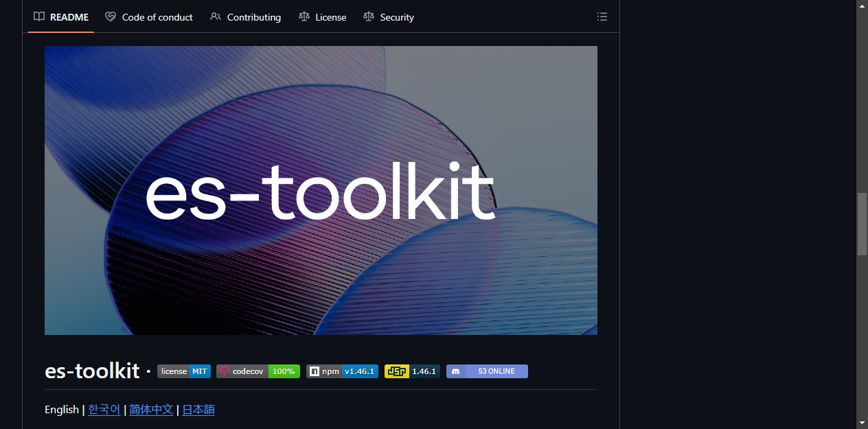
Task: Click the scrollbar up arrow
Action: [x=862, y=5]
